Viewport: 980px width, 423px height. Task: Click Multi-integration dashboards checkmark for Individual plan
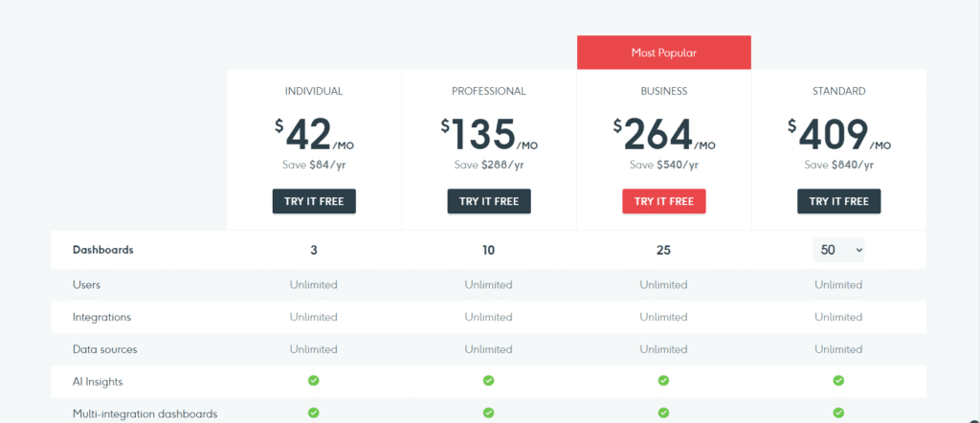(x=314, y=413)
